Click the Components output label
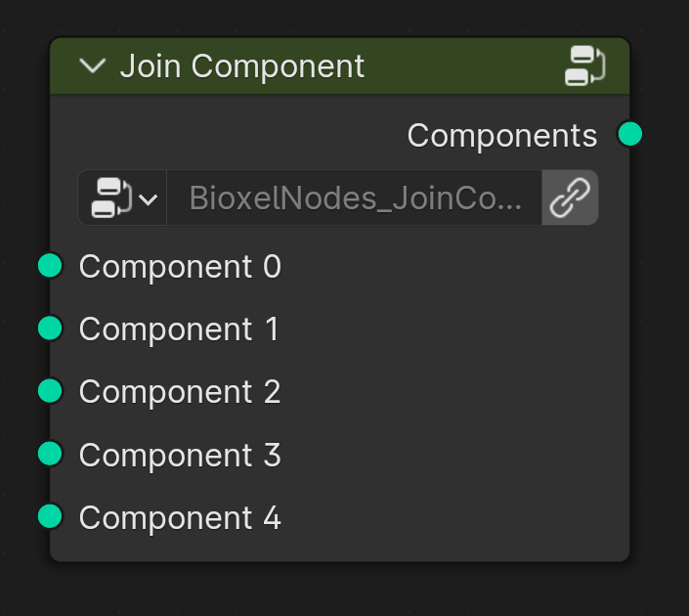Viewport: 689px width, 616px height. coord(502,136)
